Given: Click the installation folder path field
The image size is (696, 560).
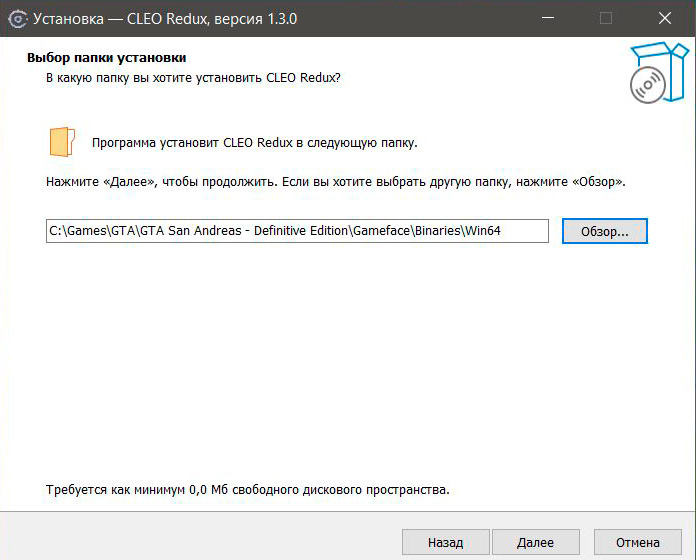Looking at the screenshot, I should tap(297, 231).
